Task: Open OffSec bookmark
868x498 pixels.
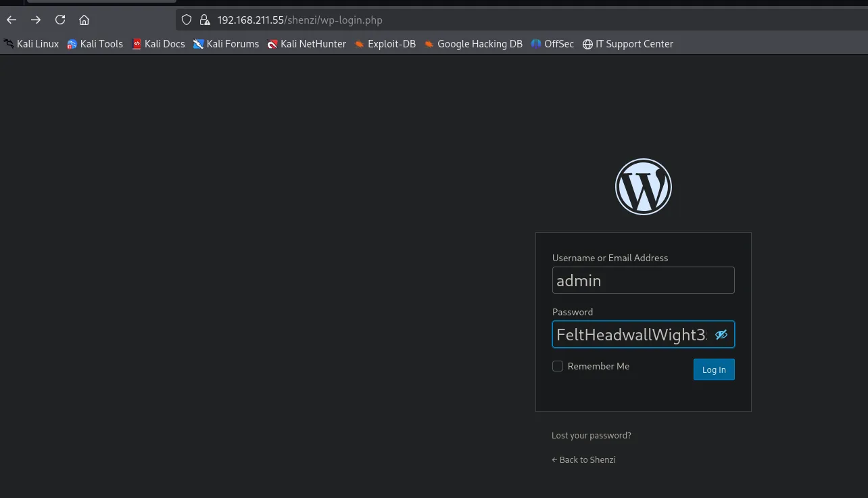Action: 552,44
